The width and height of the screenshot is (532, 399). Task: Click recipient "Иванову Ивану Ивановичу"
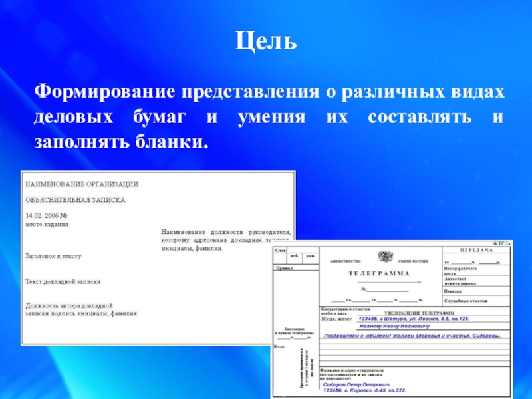[394, 326]
